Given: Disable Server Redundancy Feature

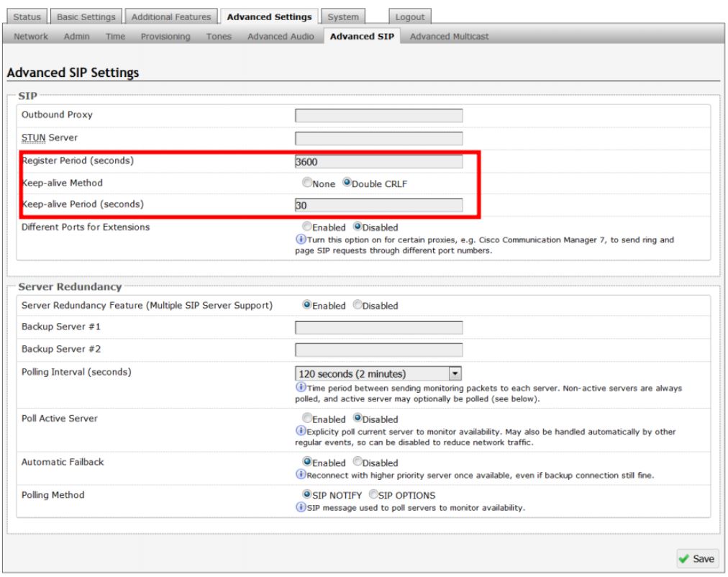Looking at the screenshot, I should point(358,306).
